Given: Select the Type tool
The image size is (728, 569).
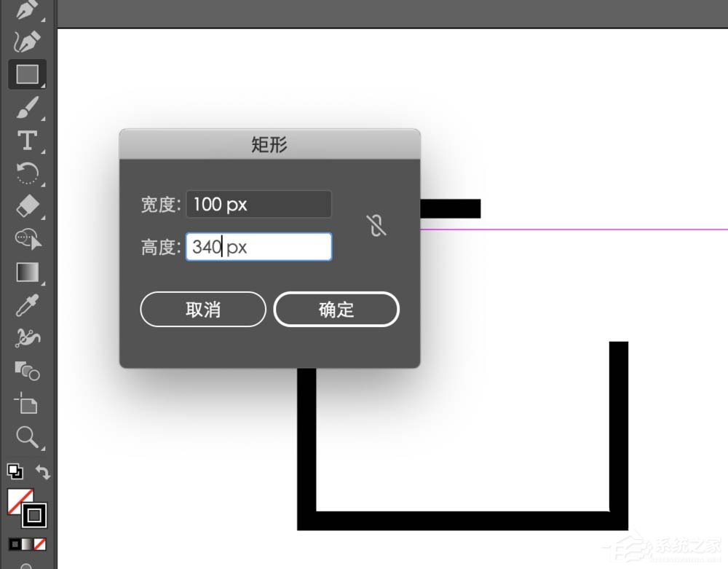Looking at the screenshot, I should pyautogui.click(x=27, y=141).
